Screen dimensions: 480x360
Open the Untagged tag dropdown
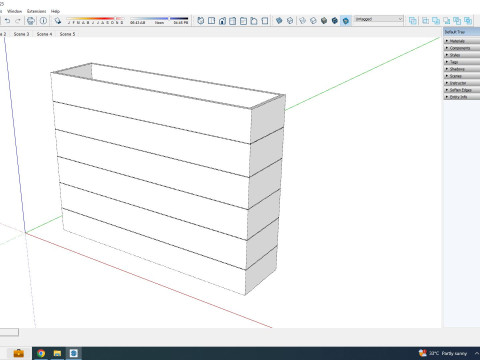click(379, 19)
